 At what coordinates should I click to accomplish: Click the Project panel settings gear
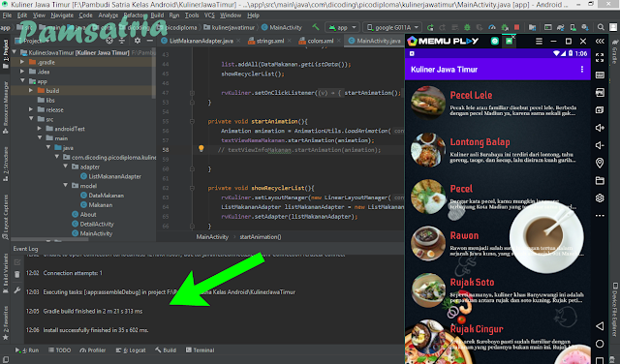pos(138,41)
